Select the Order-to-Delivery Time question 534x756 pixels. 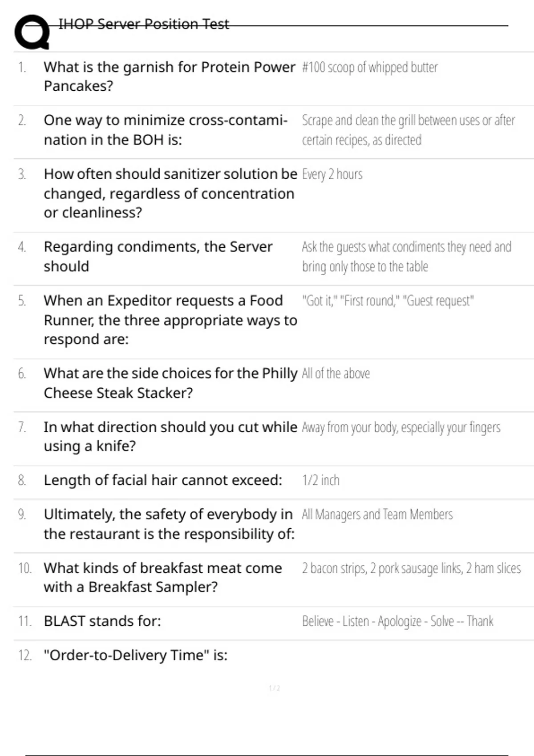tap(135, 655)
